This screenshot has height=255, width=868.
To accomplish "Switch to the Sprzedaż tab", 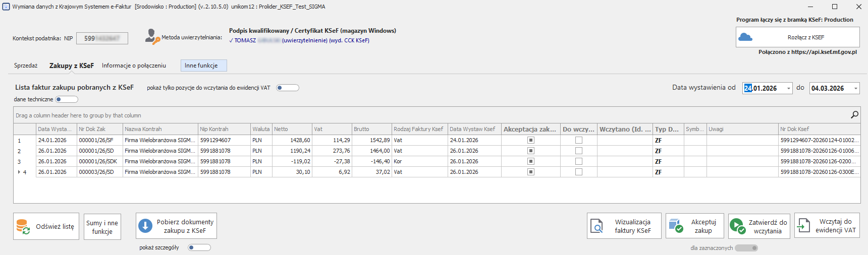I will (26, 66).
